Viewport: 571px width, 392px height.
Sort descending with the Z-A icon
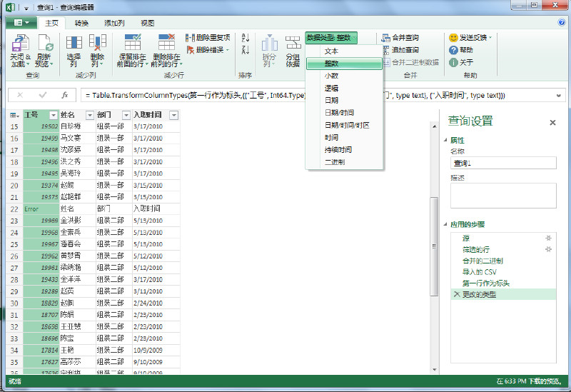[x=246, y=49]
